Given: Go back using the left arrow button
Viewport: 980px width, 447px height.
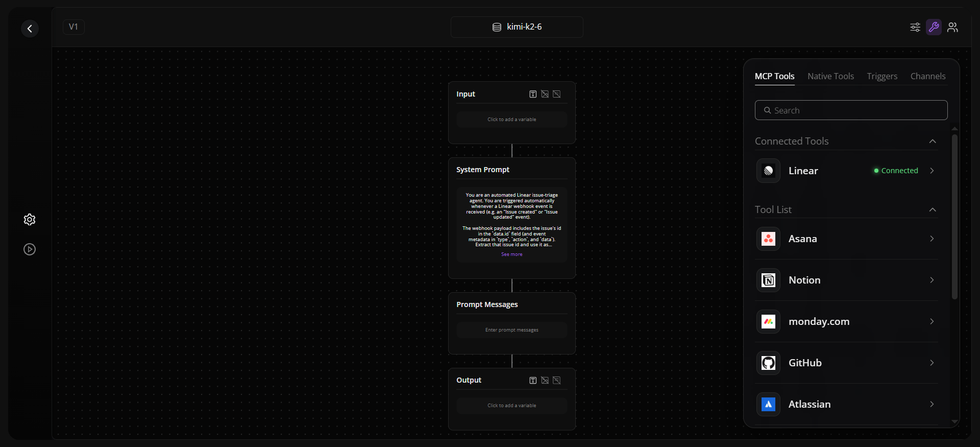Looking at the screenshot, I should (x=30, y=29).
